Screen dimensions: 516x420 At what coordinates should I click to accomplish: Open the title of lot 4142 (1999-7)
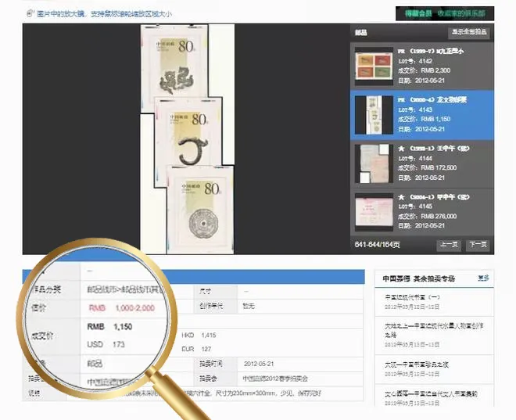click(x=431, y=52)
